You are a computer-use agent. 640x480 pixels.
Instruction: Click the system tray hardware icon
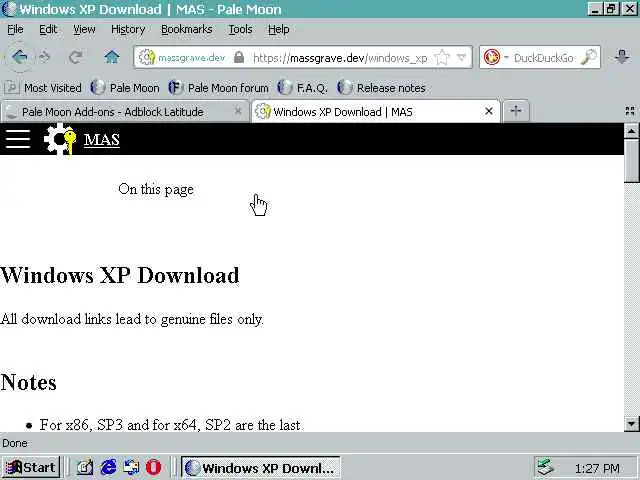point(546,467)
